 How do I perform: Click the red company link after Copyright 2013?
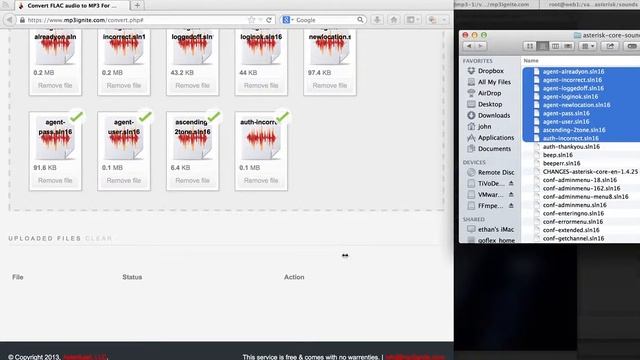point(85,357)
